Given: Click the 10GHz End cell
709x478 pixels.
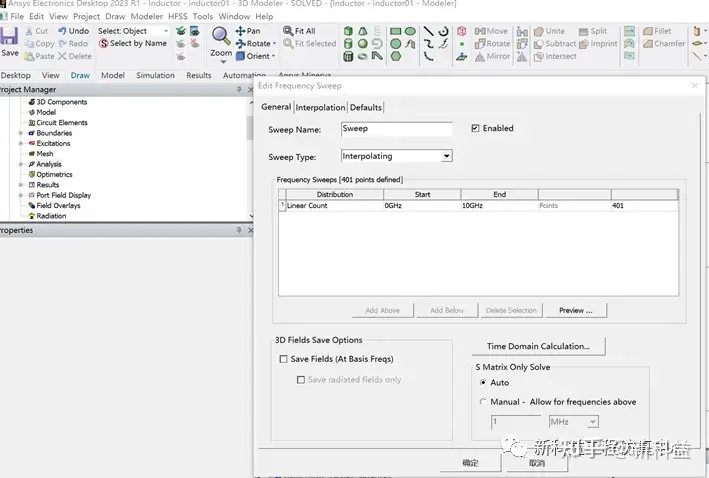Looking at the screenshot, I should click(499, 206).
